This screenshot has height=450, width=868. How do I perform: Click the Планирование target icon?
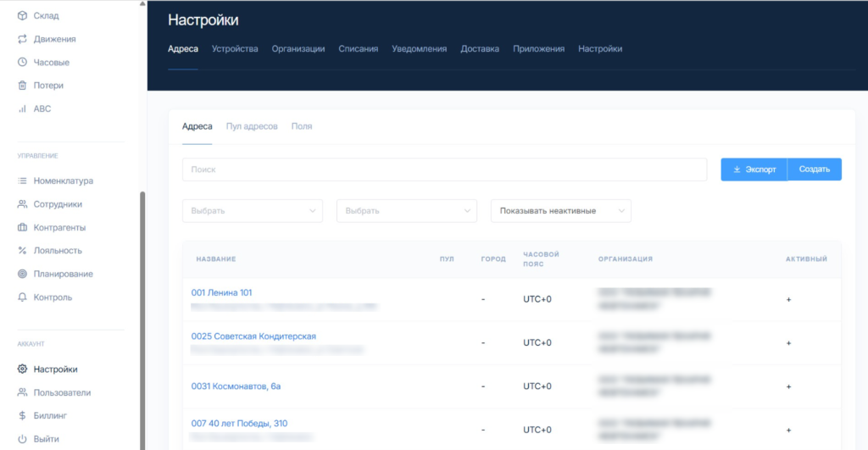pos(23,274)
